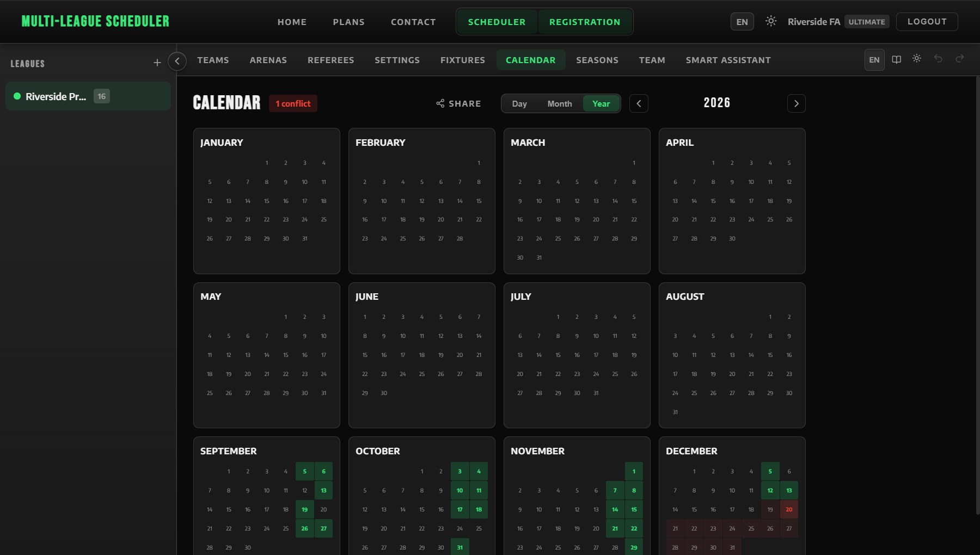The height and width of the screenshot is (555, 980).
Task: Open the Teams tab
Action: (213, 60)
